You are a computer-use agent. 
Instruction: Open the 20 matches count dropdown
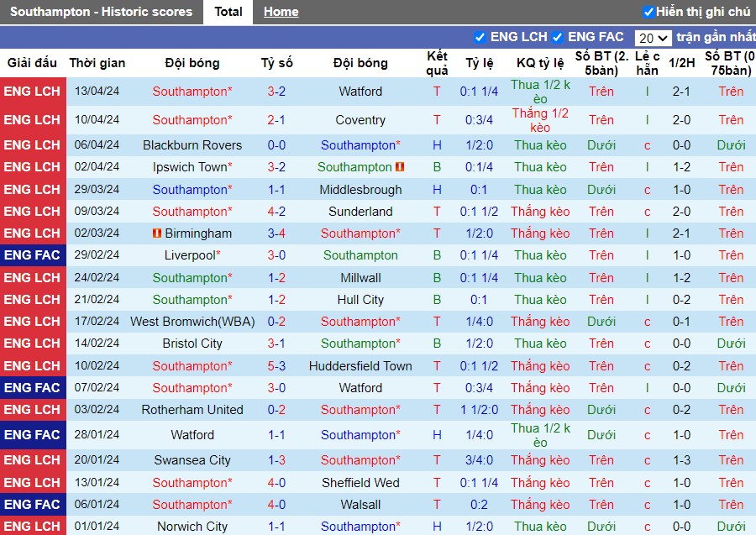click(x=653, y=38)
